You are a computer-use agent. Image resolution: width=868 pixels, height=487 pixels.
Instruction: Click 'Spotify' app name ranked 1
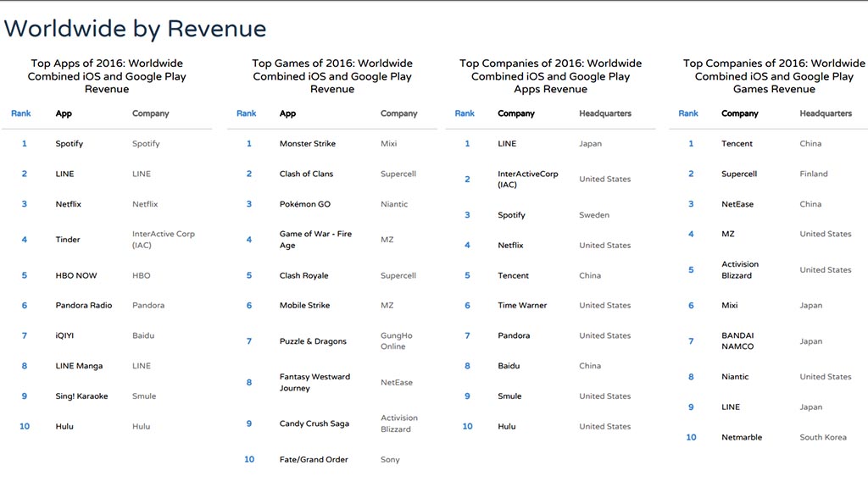70,144
